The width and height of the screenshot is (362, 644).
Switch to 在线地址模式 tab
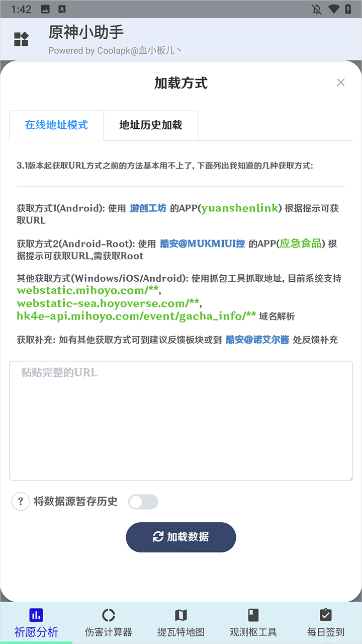(56, 125)
